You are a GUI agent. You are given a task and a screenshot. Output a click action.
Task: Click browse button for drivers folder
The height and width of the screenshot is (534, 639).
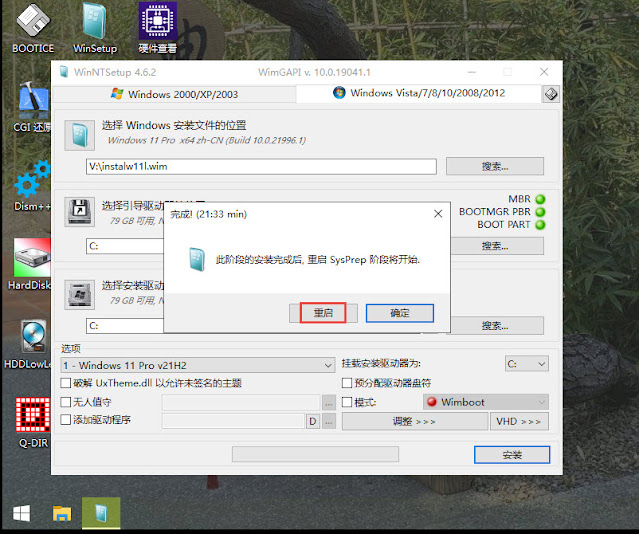click(x=328, y=421)
